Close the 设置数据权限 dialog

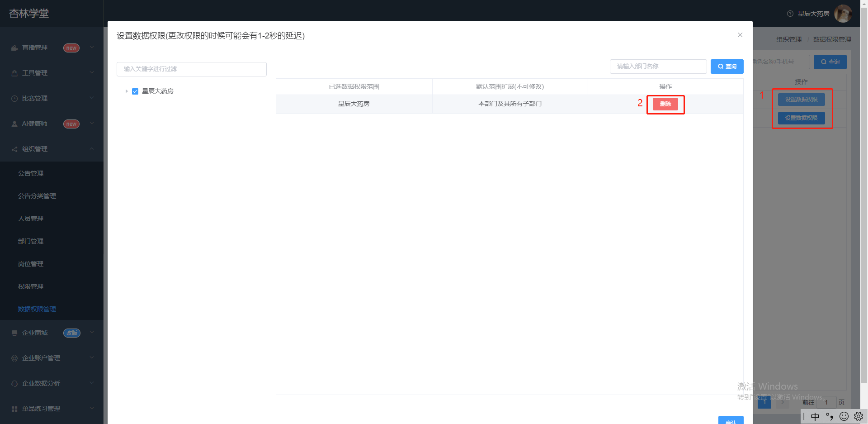pyautogui.click(x=740, y=35)
